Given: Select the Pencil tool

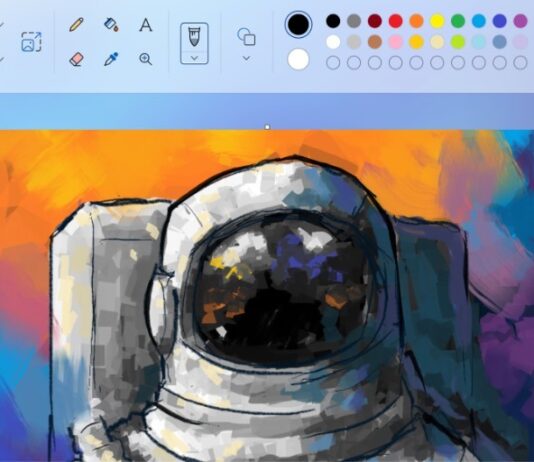Looking at the screenshot, I should click(x=76, y=25).
